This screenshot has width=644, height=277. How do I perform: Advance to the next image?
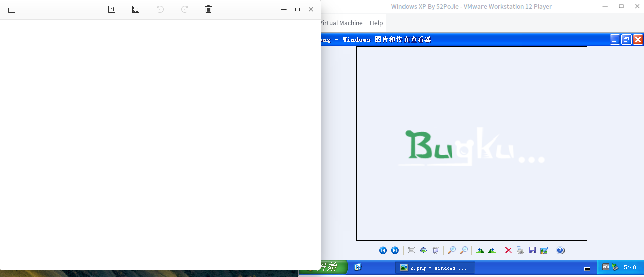tap(395, 250)
